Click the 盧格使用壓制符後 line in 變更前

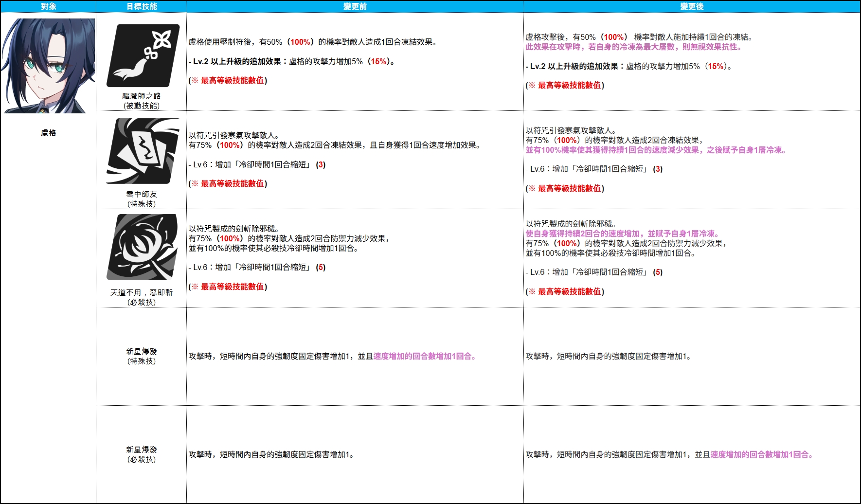click(x=313, y=42)
